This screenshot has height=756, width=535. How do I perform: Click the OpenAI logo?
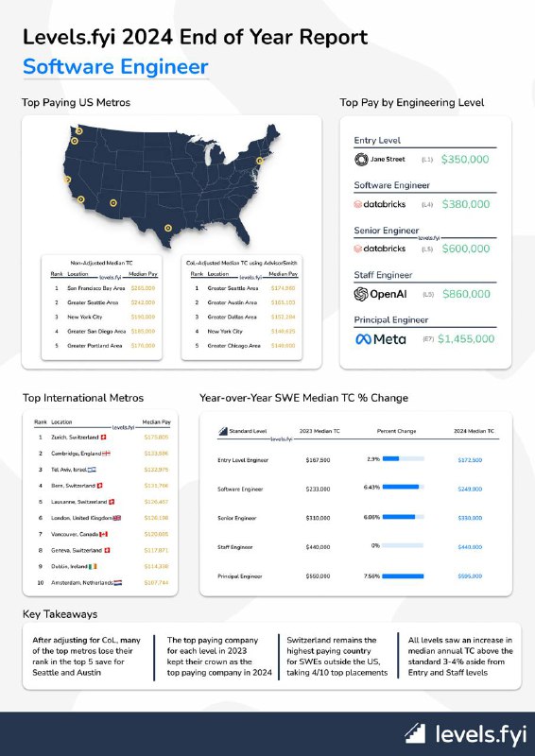point(381,294)
